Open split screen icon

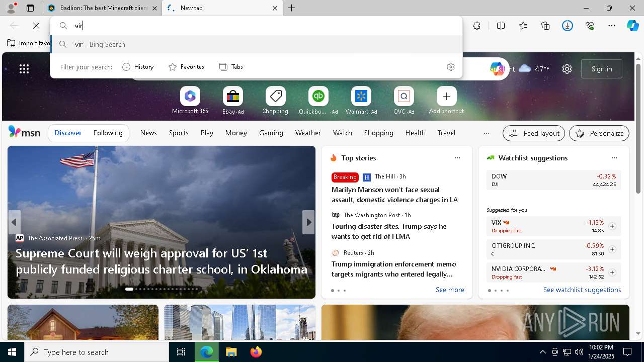tap(501, 26)
